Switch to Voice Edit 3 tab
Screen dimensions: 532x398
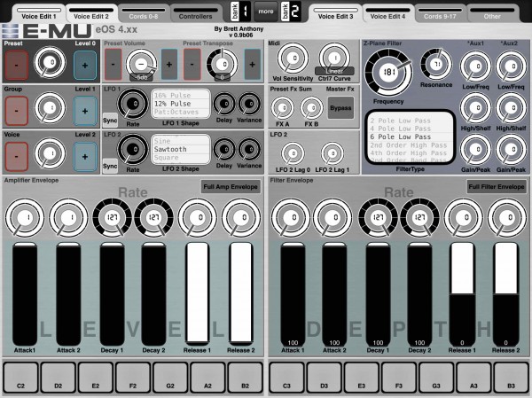tap(335, 13)
